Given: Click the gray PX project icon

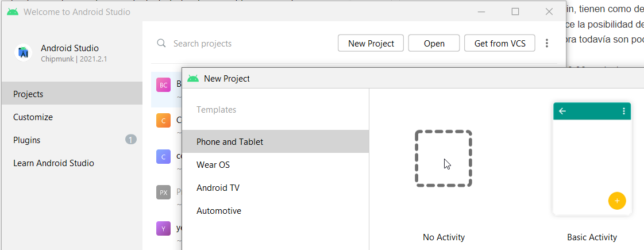Looking at the screenshot, I should pyautogui.click(x=163, y=193).
